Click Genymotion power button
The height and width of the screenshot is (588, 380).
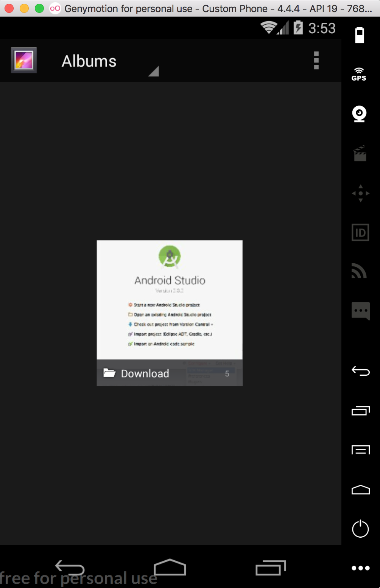(360, 529)
